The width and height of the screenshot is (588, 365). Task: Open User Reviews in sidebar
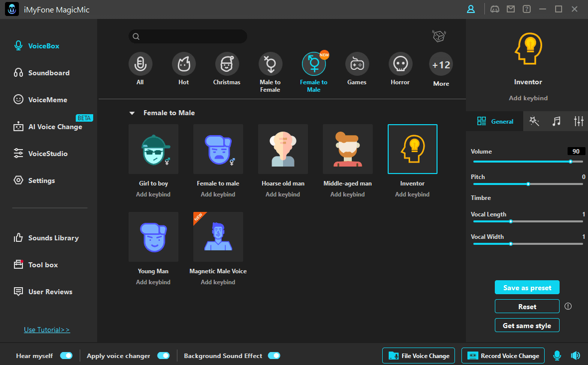tap(43, 292)
